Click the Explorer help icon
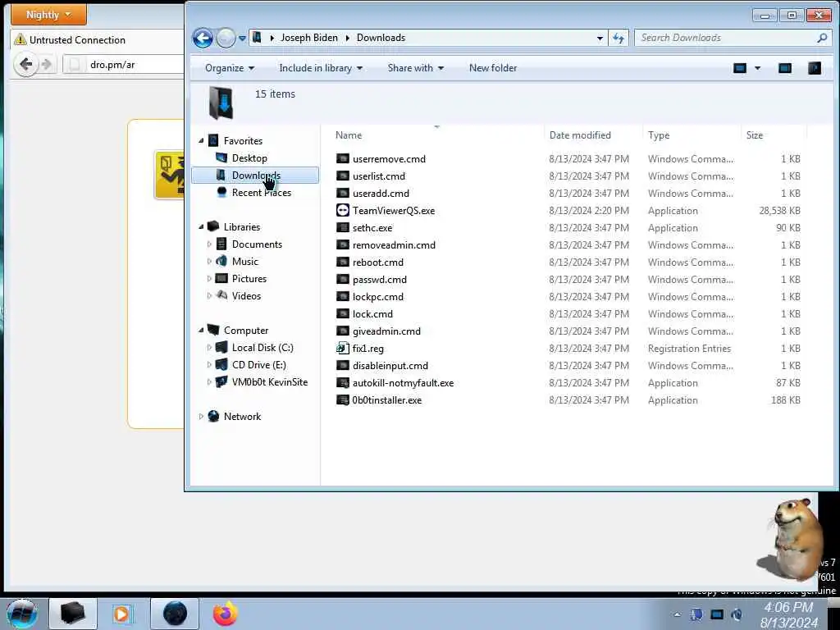840x630 pixels. pos(815,68)
